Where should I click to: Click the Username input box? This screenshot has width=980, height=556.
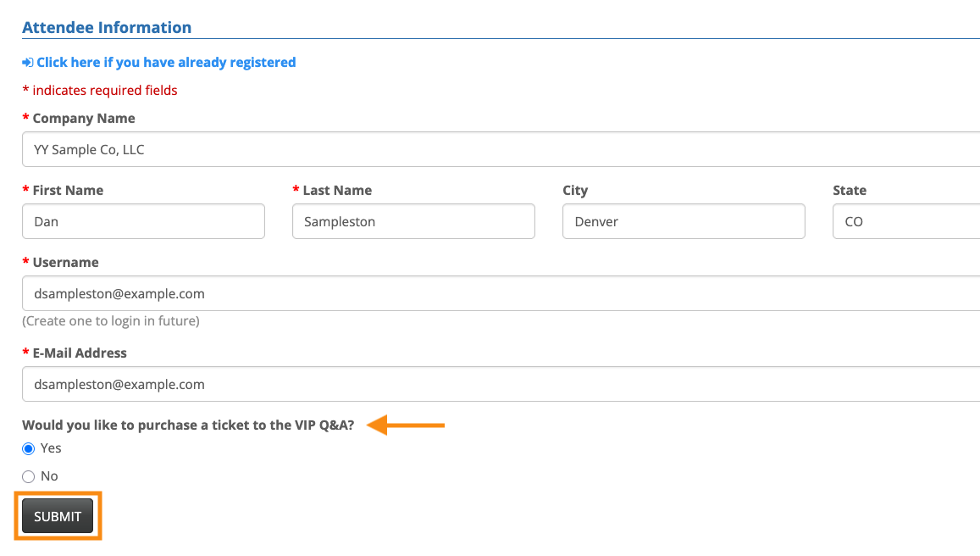point(500,294)
